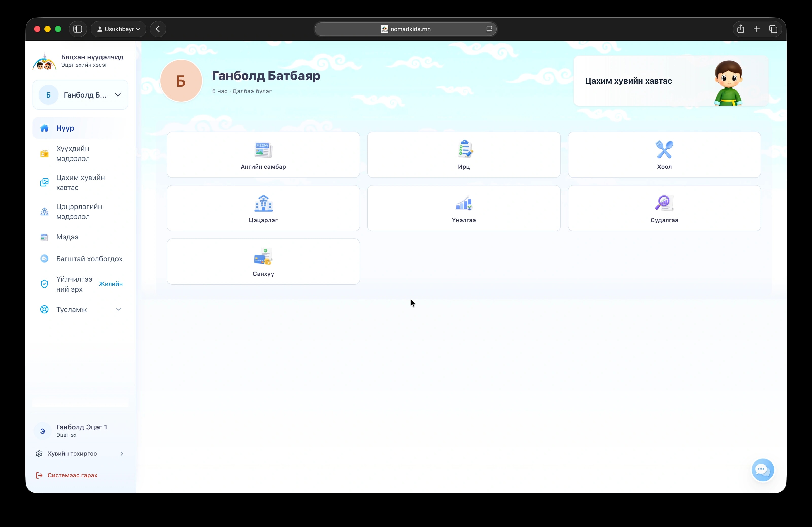This screenshot has width=812, height=527.
Task: Click the Ганболд Батбаяр name heading
Action: click(x=266, y=76)
